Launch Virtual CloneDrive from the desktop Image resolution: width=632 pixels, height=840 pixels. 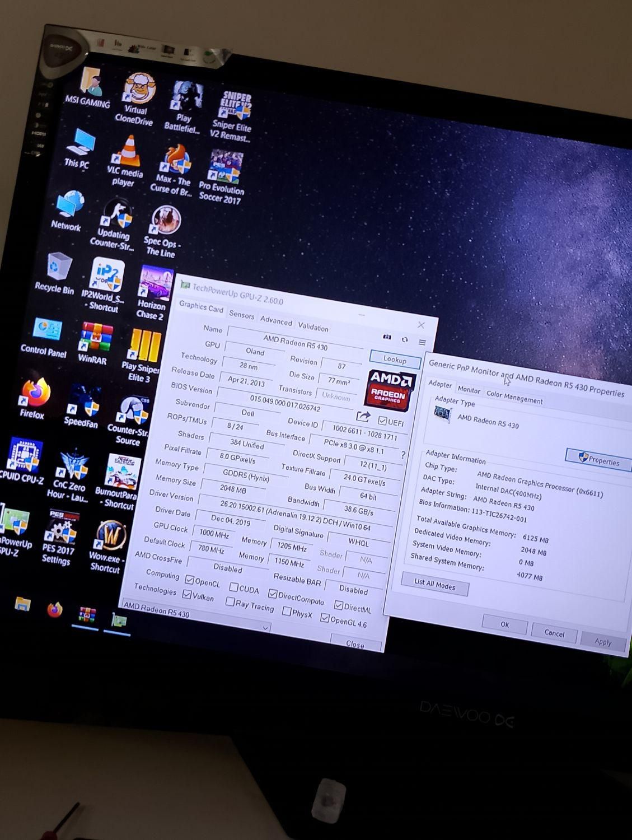coord(136,99)
